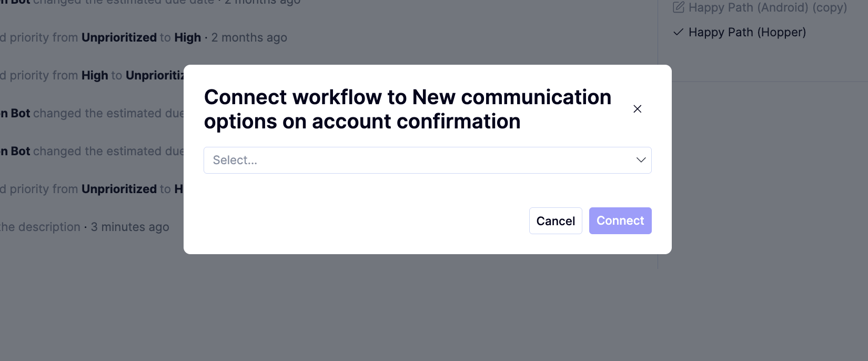The height and width of the screenshot is (361, 868).
Task: Select the bold "High" before 2 months ago
Action: 188,37
